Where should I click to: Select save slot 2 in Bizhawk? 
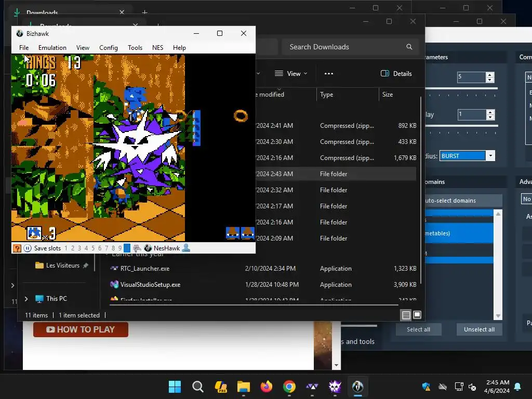pyautogui.click(x=73, y=248)
